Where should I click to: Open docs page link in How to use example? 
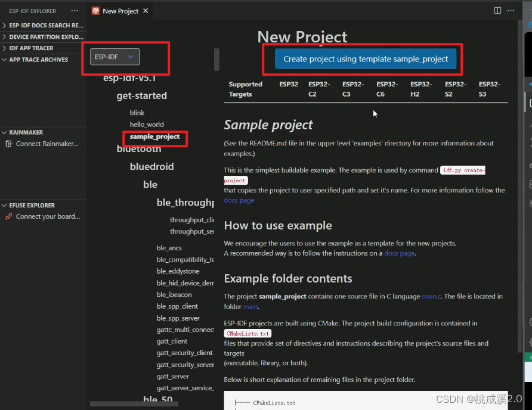tap(400, 253)
